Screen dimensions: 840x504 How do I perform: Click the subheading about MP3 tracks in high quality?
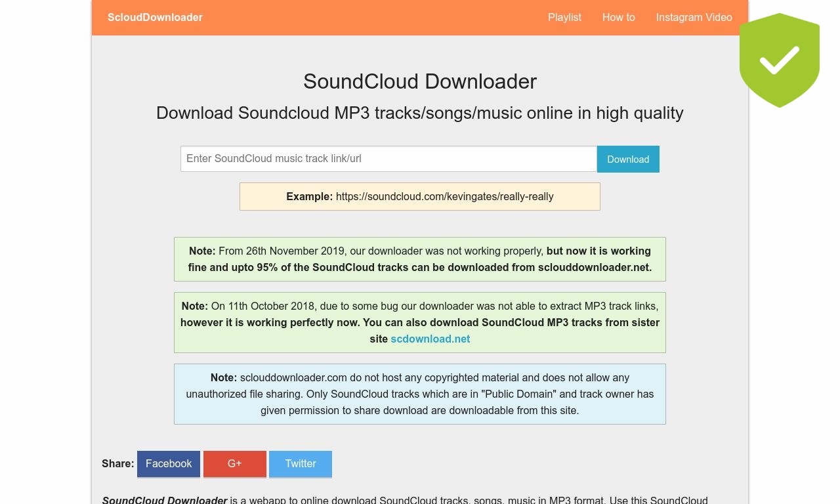click(x=420, y=113)
